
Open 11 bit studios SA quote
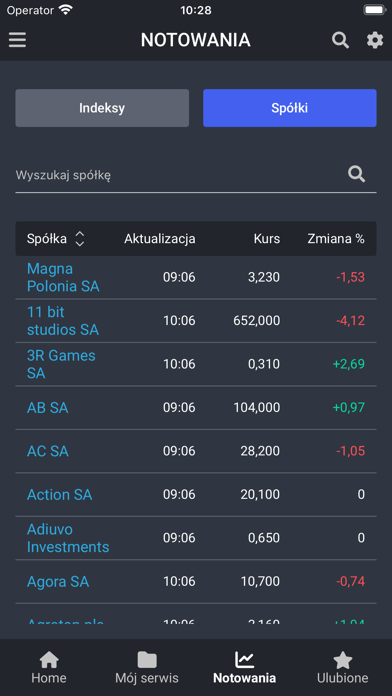click(x=63, y=321)
